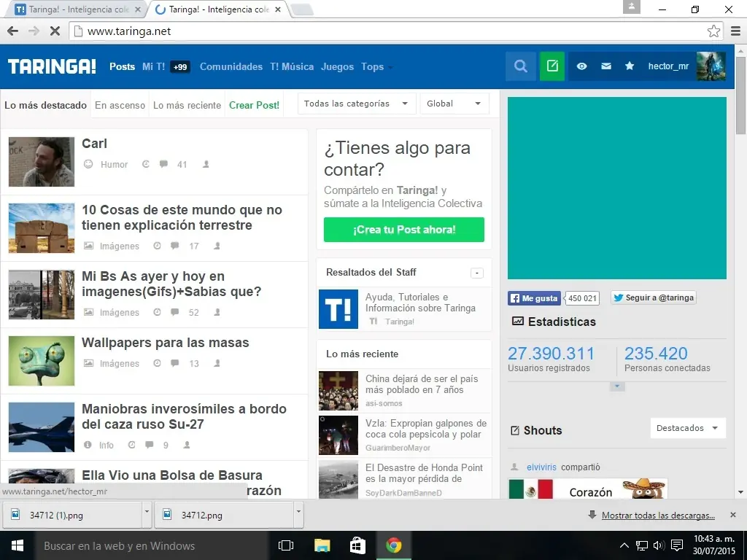Screen dimensions: 747x560
Task: Bookmark page with the star icon in address bar
Action: point(713,31)
